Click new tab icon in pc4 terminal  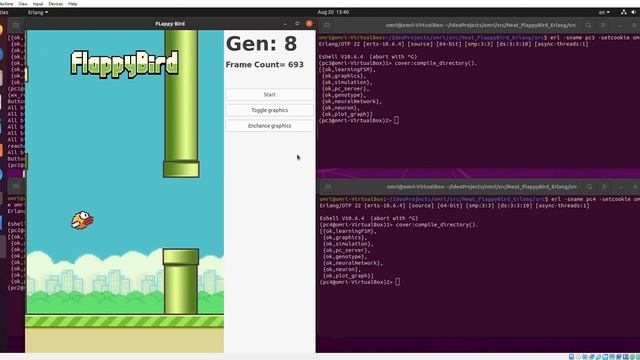pyautogui.click(x=328, y=187)
